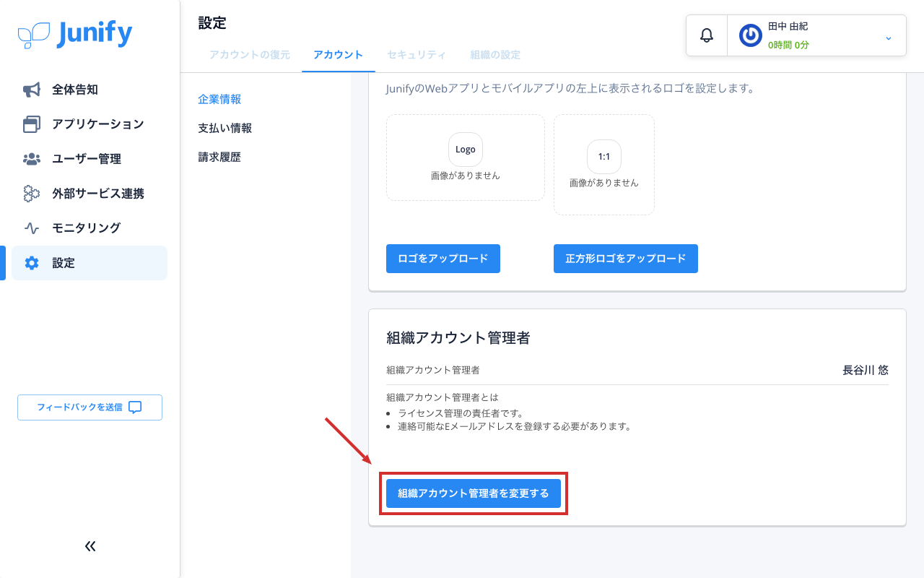Open 支払い情報 section
Screen dimensions: 924x578
pyautogui.click(x=225, y=129)
